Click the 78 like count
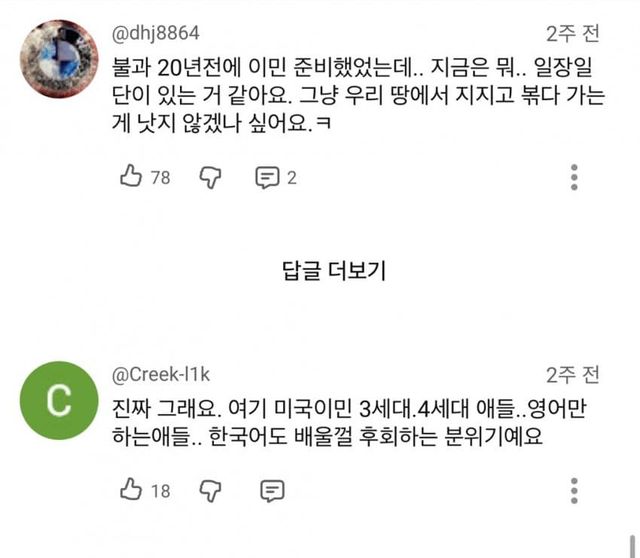The width and height of the screenshot is (640, 558). [x=160, y=178]
